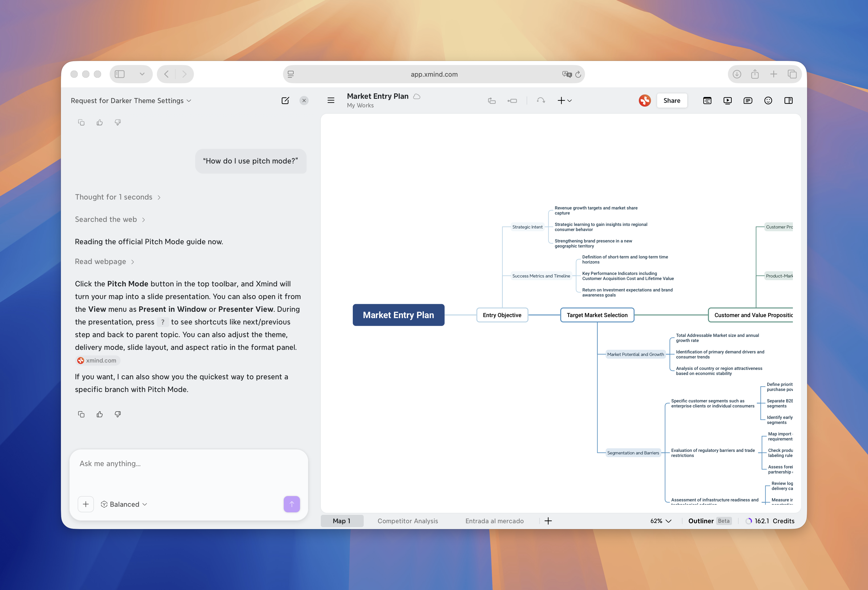Add a new sheet with plus button
Image resolution: width=868 pixels, height=590 pixels.
coord(548,521)
